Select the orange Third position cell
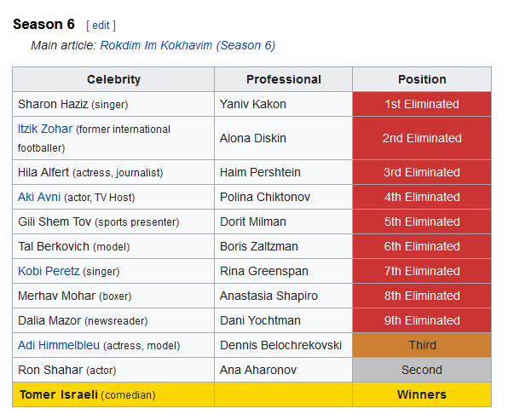 coord(422,345)
